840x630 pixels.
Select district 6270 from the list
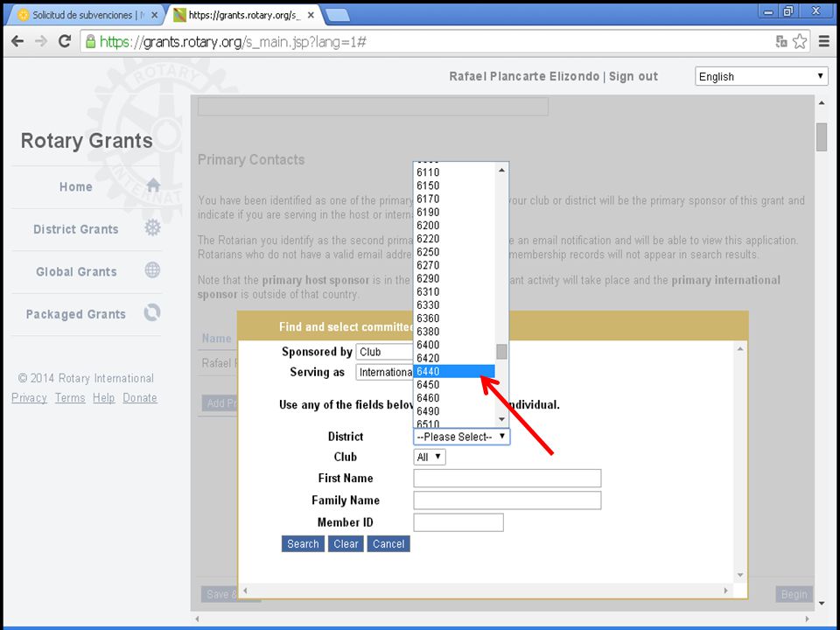click(x=454, y=265)
